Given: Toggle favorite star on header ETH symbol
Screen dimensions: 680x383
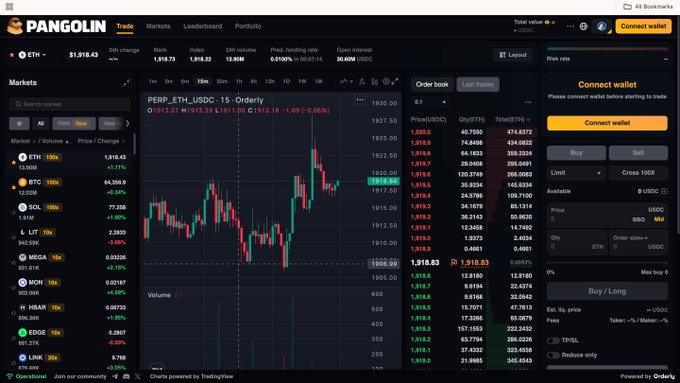Looking at the screenshot, I should click(12, 55).
